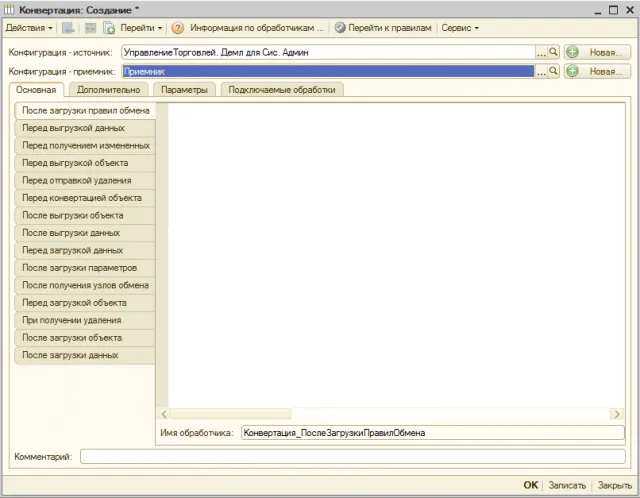Select Перед выгрузкой объекта handler
The width and height of the screenshot is (640, 498).
(85, 163)
